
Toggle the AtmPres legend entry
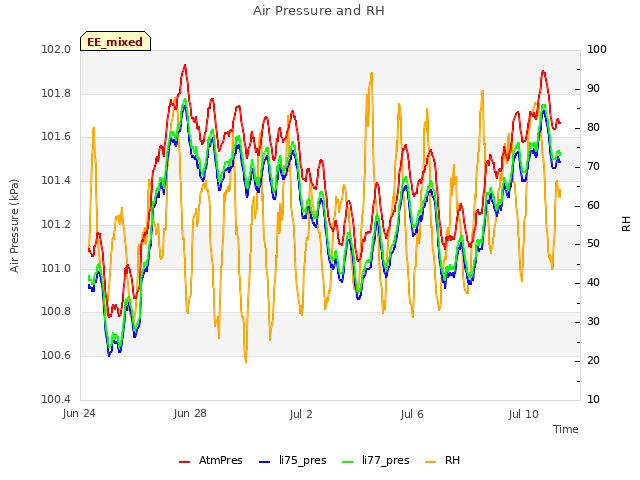[x=211, y=460]
